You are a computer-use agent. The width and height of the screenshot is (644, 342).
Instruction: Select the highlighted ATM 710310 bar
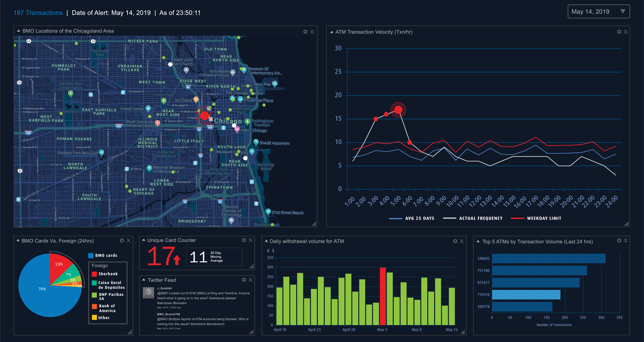pos(526,295)
